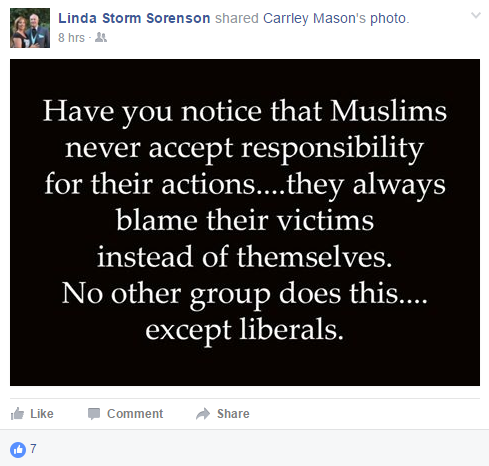Open the shared black text image

[x=245, y=222]
